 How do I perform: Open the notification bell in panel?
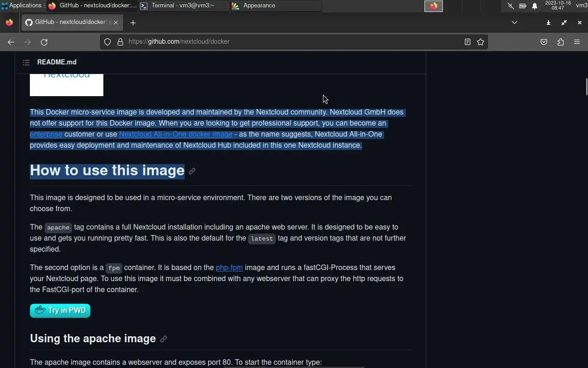pyautogui.click(x=535, y=6)
